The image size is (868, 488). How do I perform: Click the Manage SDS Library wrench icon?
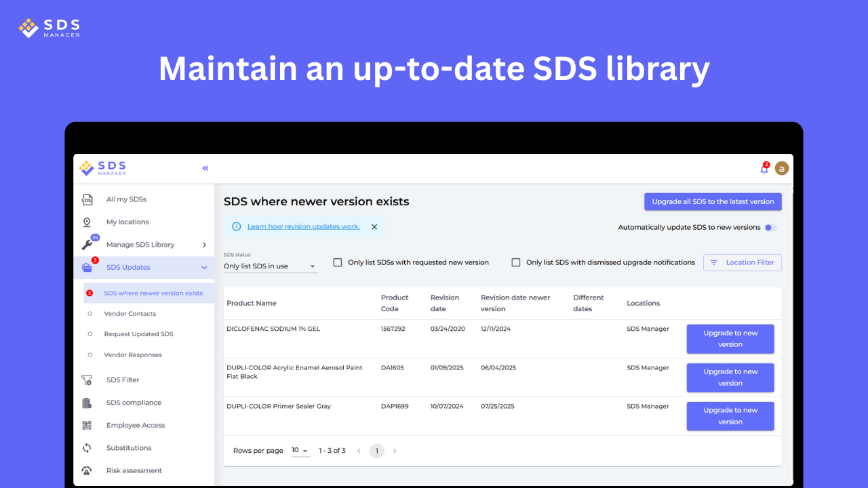coord(87,245)
